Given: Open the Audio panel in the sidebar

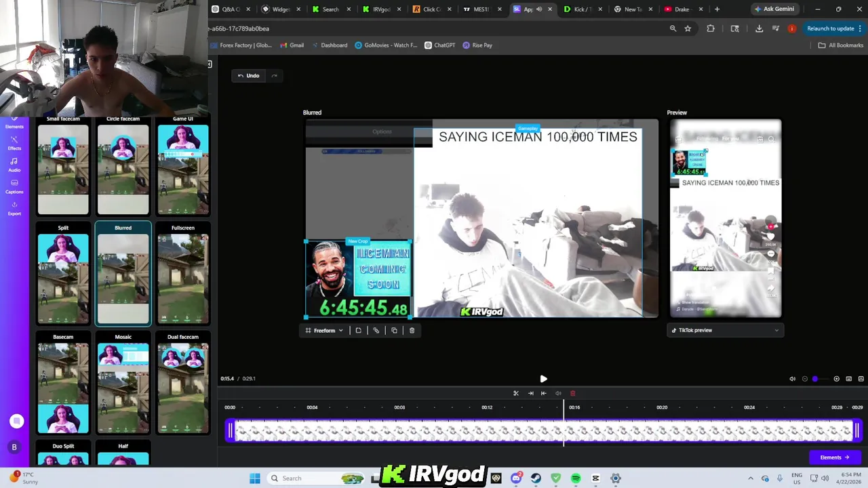Looking at the screenshot, I should coord(14,165).
